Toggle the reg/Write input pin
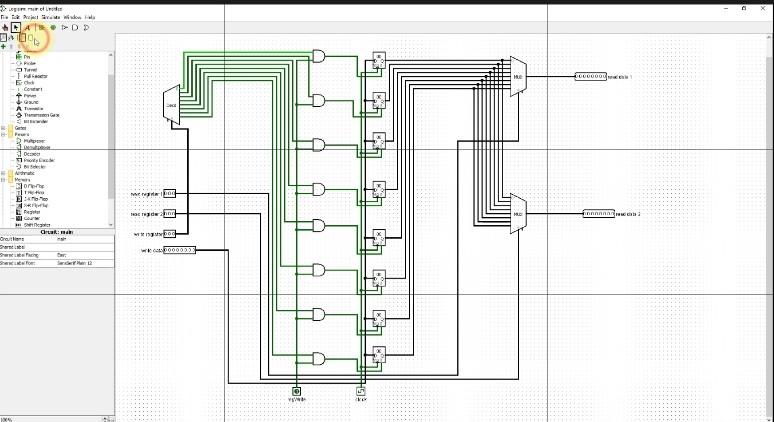Viewport: 774px width, 422px height. (x=296, y=391)
